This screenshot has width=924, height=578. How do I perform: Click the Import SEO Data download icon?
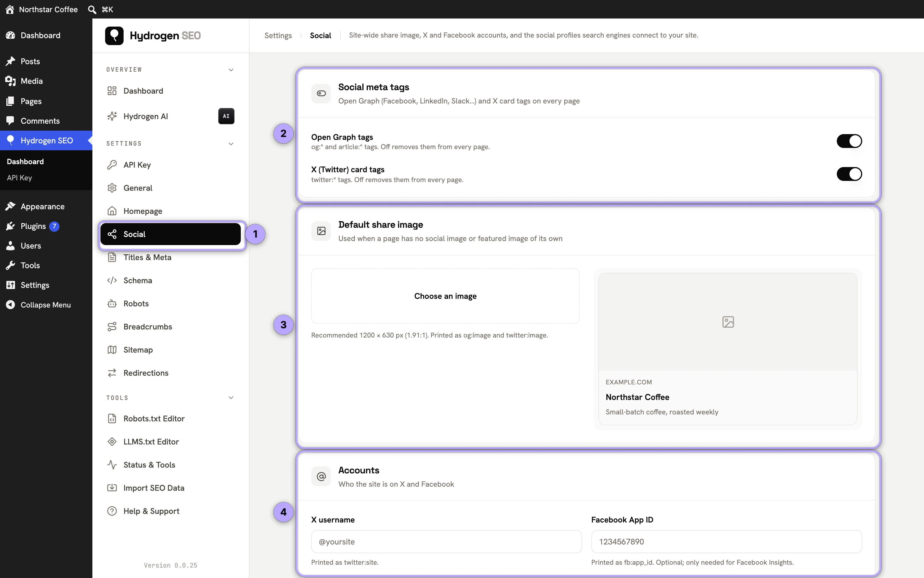(112, 488)
